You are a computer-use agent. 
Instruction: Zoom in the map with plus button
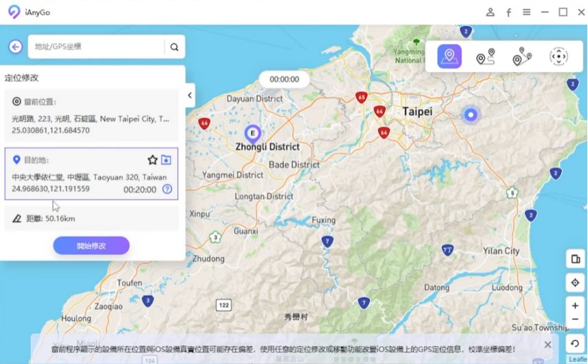pos(575,305)
